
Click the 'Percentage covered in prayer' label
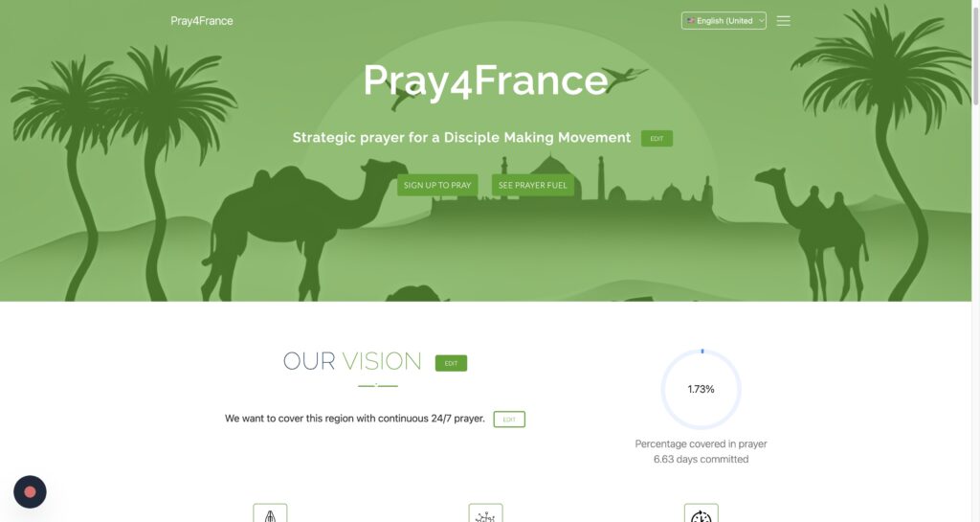(702, 443)
